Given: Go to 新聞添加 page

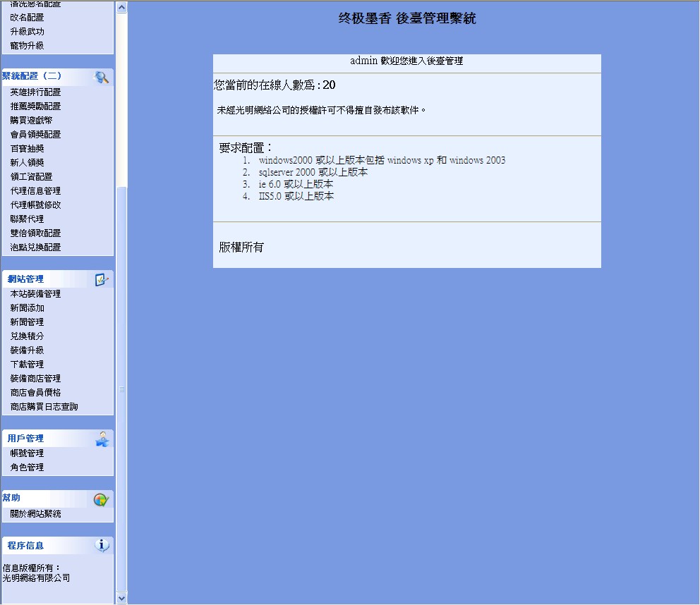Looking at the screenshot, I should [x=27, y=308].
